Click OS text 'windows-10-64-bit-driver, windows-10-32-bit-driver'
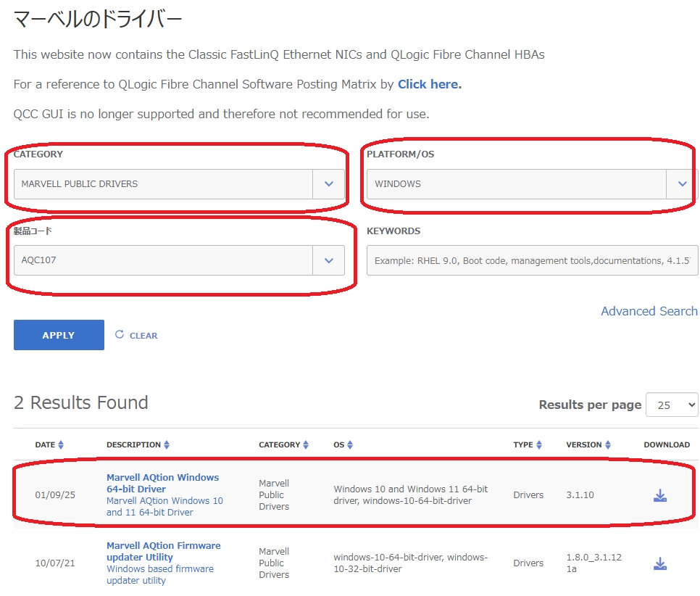The width and height of the screenshot is (700, 596). (x=410, y=563)
